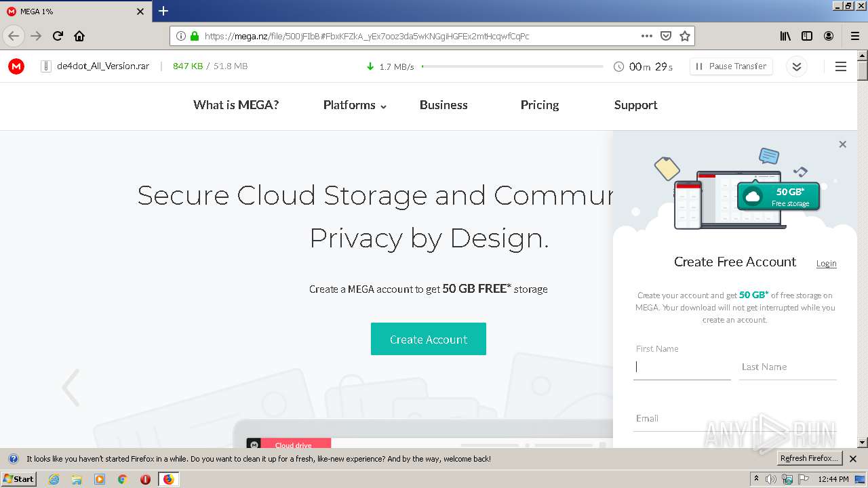Screen dimensions: 868x488
Task: Open Firefox Library icon
Action: [x=785, y=36]
